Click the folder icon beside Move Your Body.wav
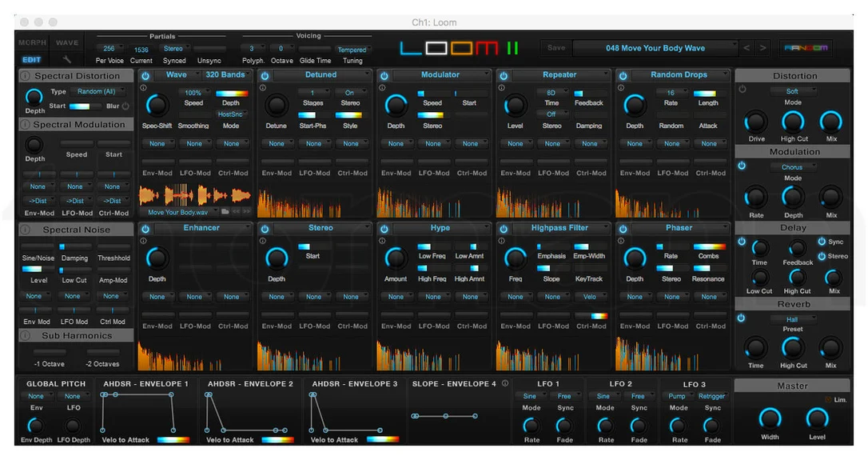 [225, 212]
